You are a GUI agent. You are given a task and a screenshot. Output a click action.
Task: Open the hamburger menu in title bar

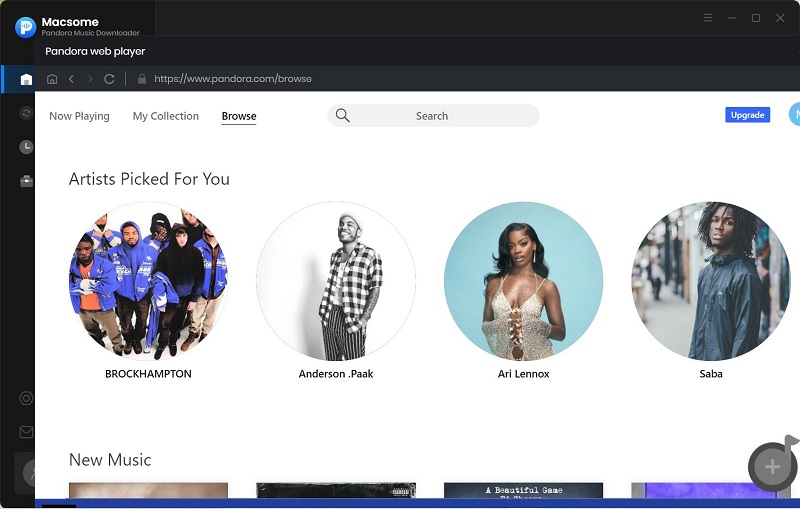[x=708, y=18]
